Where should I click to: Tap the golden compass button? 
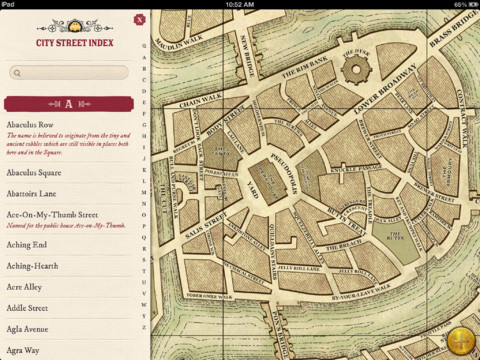pos(461,341)
